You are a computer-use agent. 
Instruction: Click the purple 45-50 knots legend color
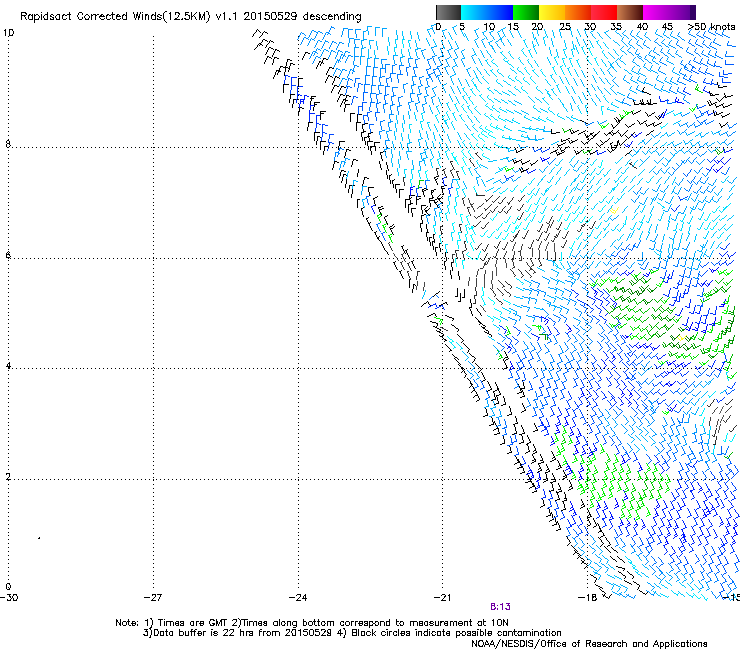tap(682, 12)
